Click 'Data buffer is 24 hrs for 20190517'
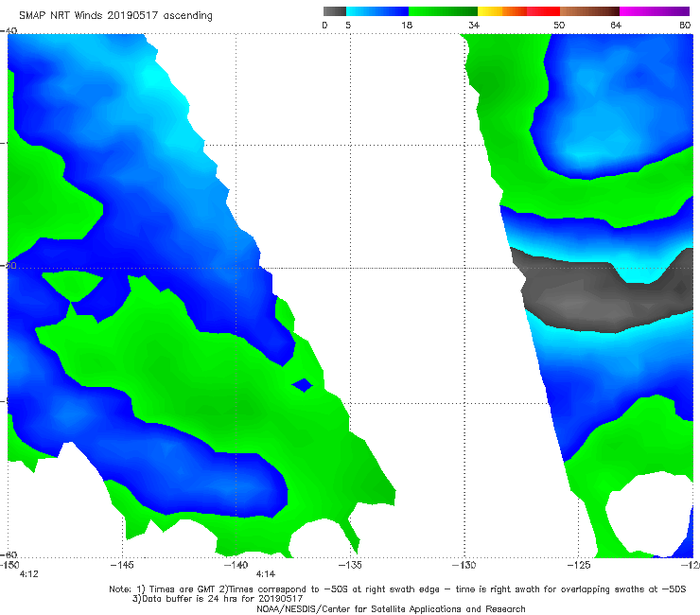Screen dimensions: 700x615 tap(222, 599)
